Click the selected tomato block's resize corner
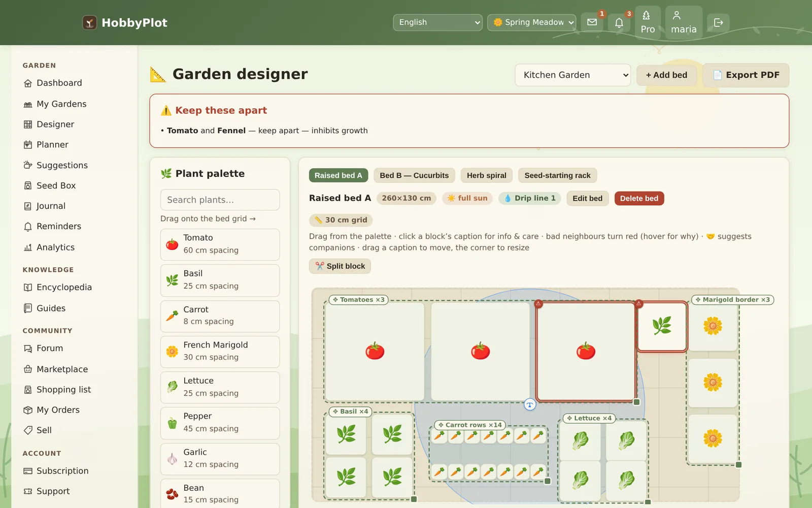812x508 pixels. (x=636, y=402)
